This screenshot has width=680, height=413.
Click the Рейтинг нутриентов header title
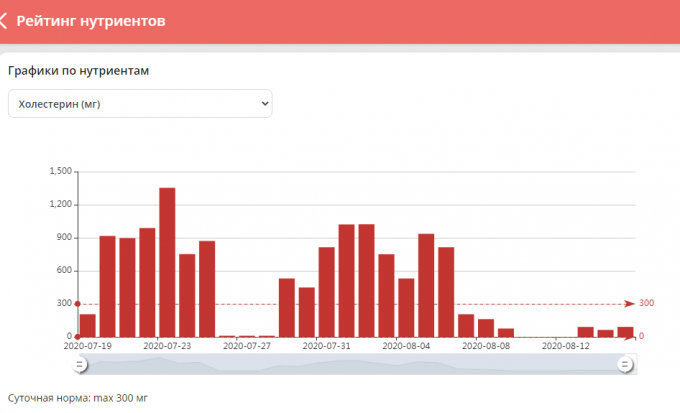(x=91, y=21)
